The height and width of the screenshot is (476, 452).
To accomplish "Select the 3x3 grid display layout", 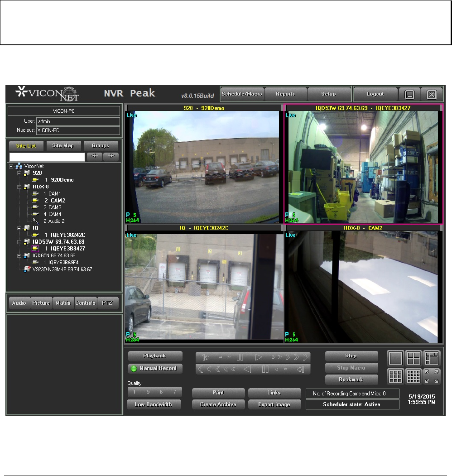I will point(395,376).
